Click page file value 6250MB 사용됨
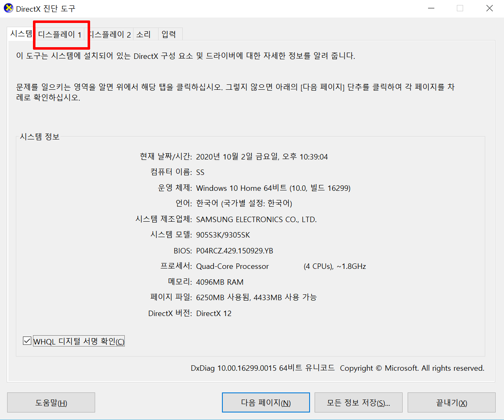The width and height of the screenshot is (504, 420). point(223,298)
